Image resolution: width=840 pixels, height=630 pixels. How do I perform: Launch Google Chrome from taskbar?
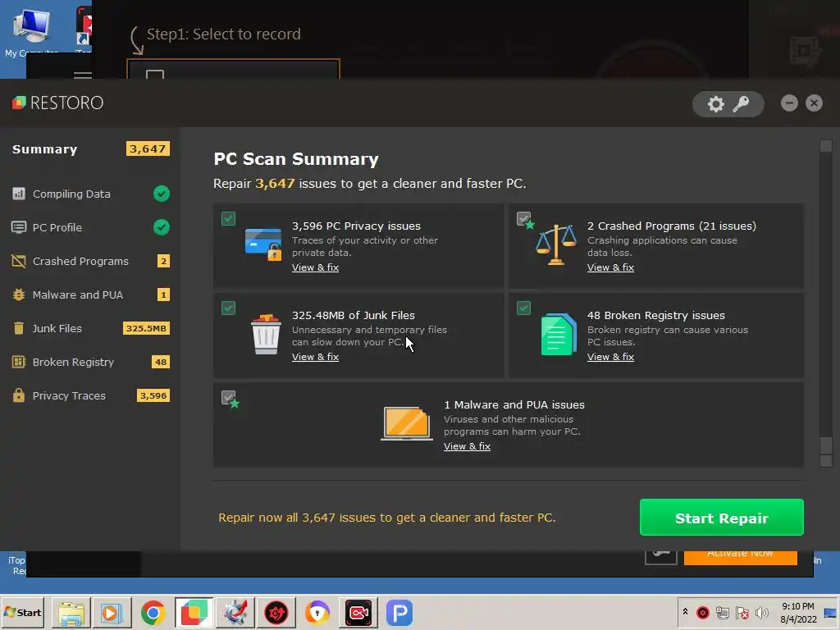coord(153,613)
